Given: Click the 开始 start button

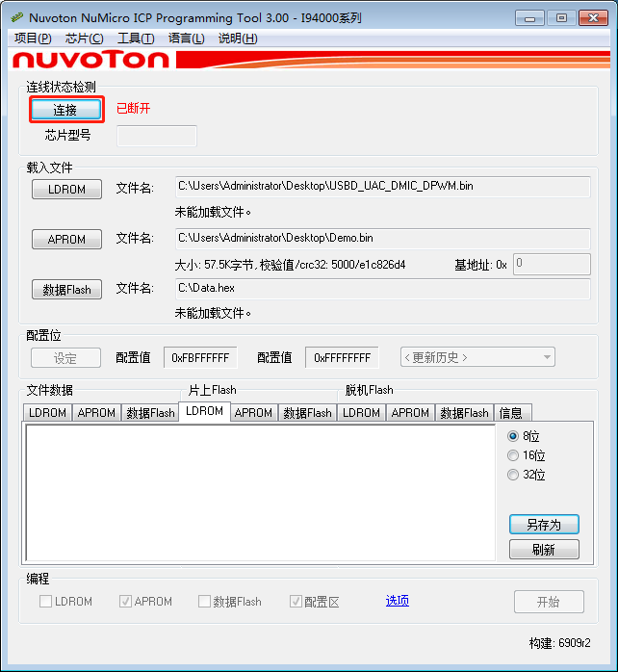Looking at the screenshot, I should coord(549,602).
